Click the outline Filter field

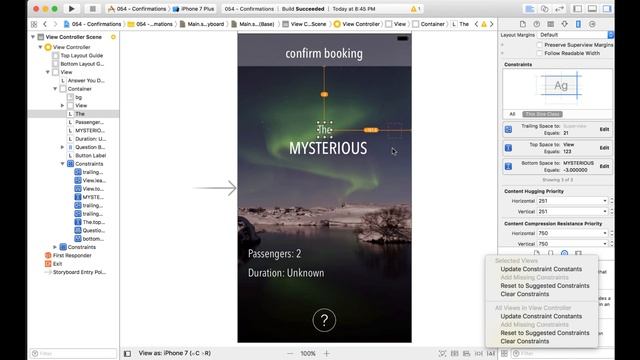(x=73, y=353)
